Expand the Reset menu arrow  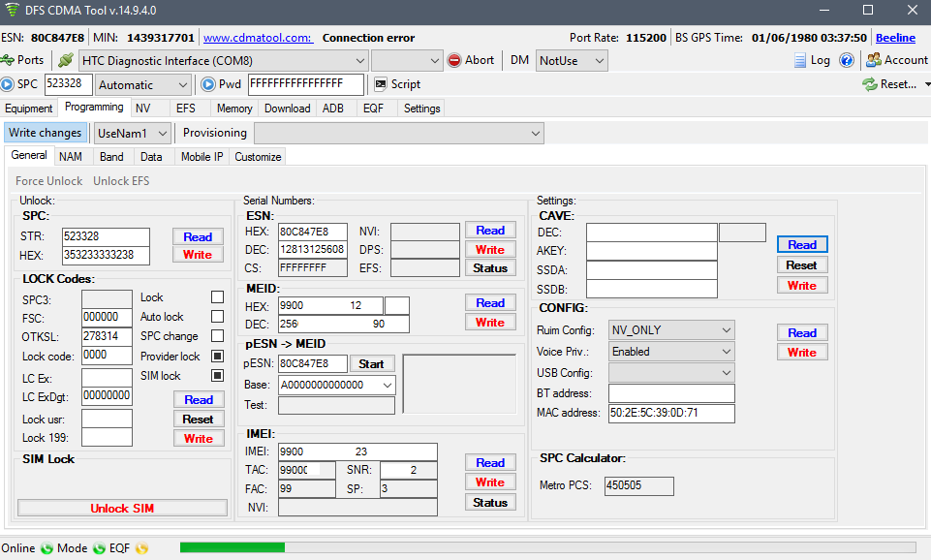click(x=927, y=84)
